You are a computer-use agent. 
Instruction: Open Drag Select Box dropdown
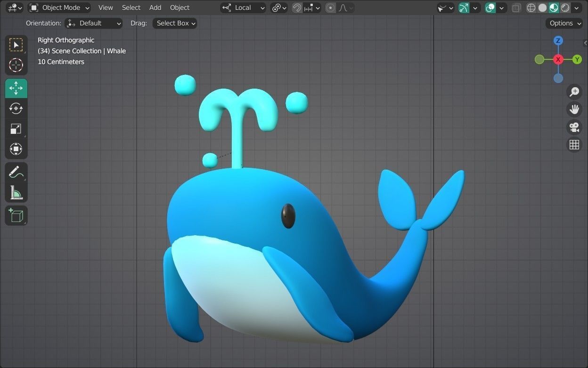[x=174, y=23]
